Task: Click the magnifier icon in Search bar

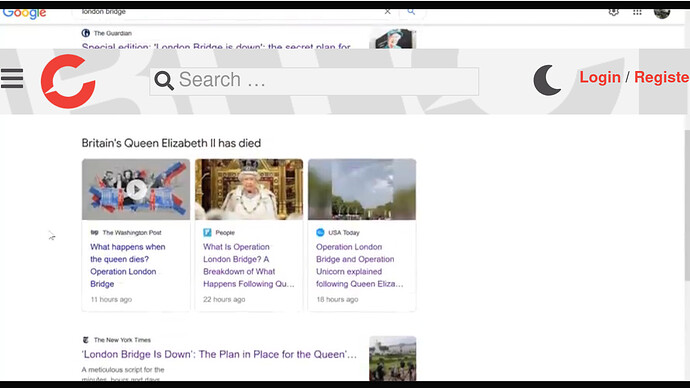Action: (x=164, y=81)
